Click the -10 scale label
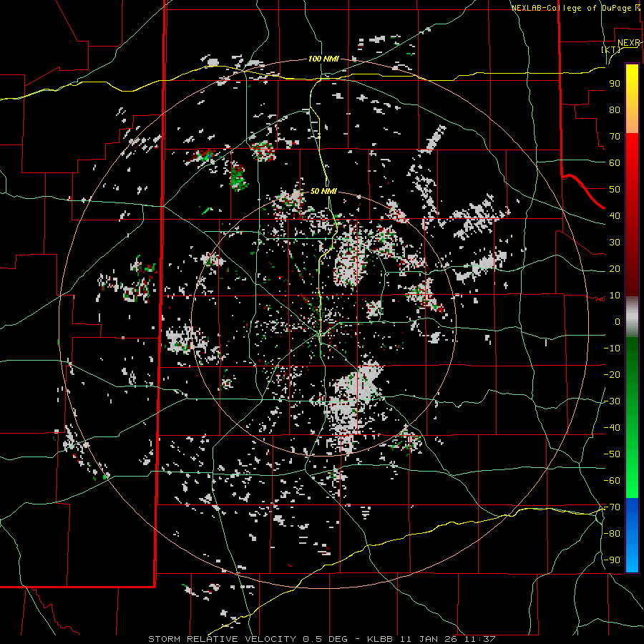The height and width of the screenshot is (644, 644). (x=612, y=348)
